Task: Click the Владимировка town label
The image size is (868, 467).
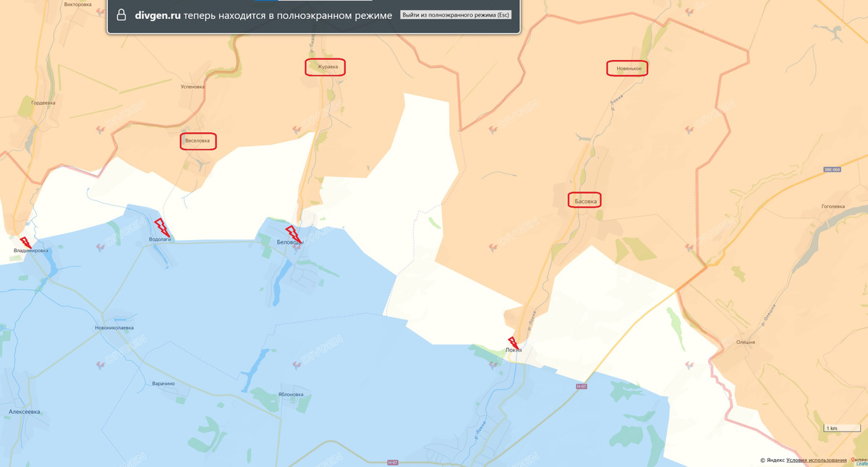Action: [x=31, y=251]
